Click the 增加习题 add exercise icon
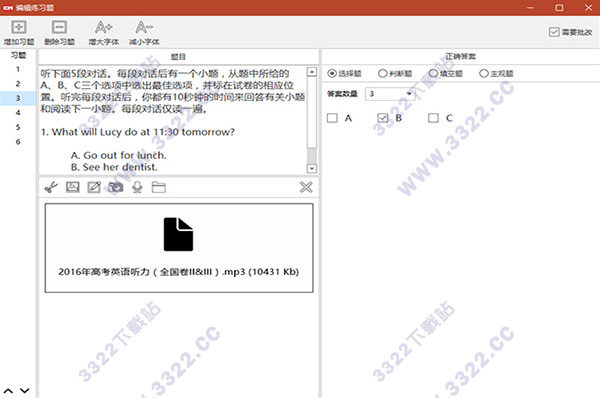 coord(19,28)
